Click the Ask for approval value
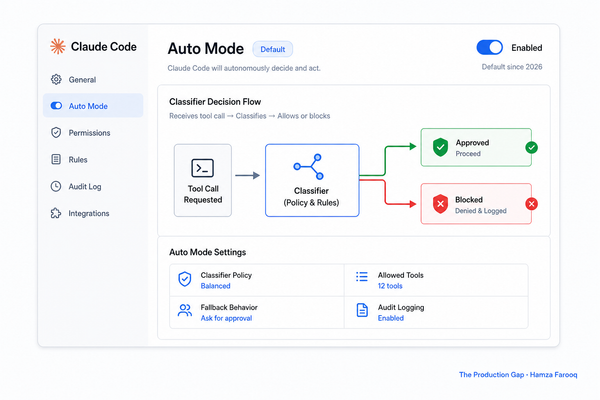This screenshot has height=400, width=600. pos(226,318)
